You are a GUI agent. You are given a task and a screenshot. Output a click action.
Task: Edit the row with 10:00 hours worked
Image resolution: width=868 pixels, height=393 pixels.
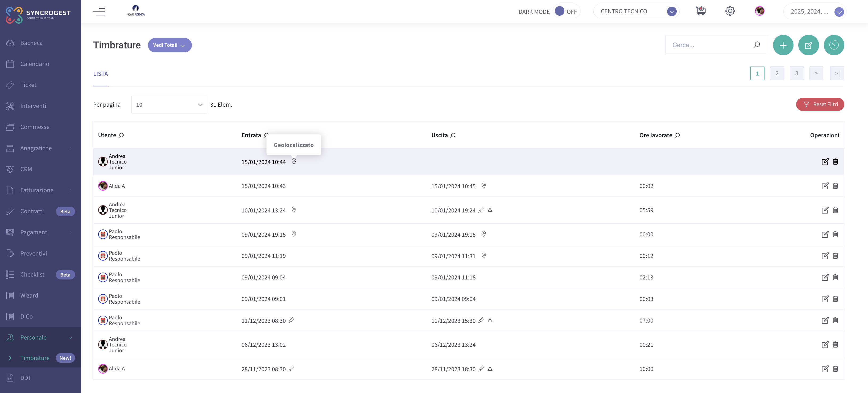pos(825,369)
